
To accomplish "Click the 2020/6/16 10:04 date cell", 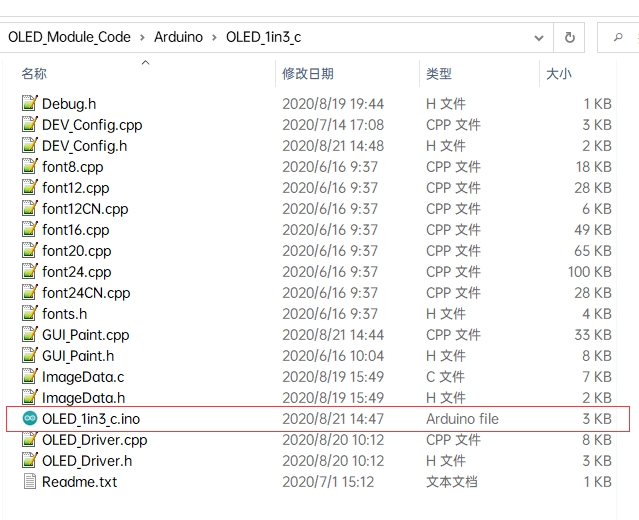I will pos(333,356).
